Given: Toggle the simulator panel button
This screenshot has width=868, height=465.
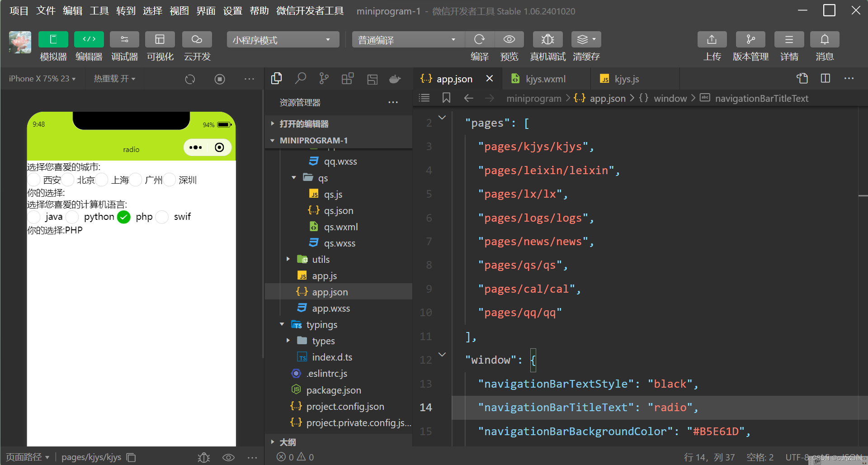Looking at the screenshot, I should 53,39.
